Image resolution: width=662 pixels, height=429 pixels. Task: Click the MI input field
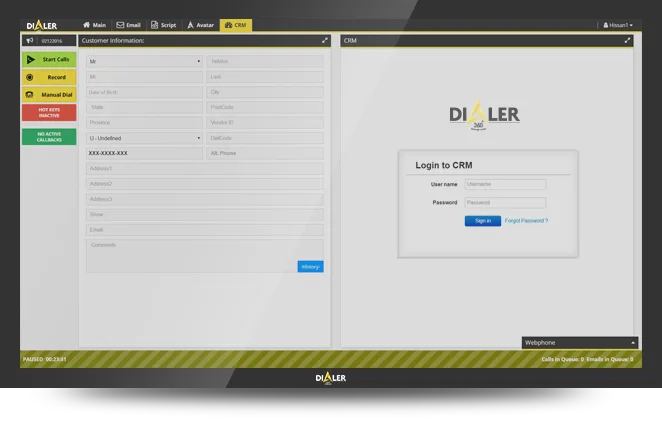(144, 77)
